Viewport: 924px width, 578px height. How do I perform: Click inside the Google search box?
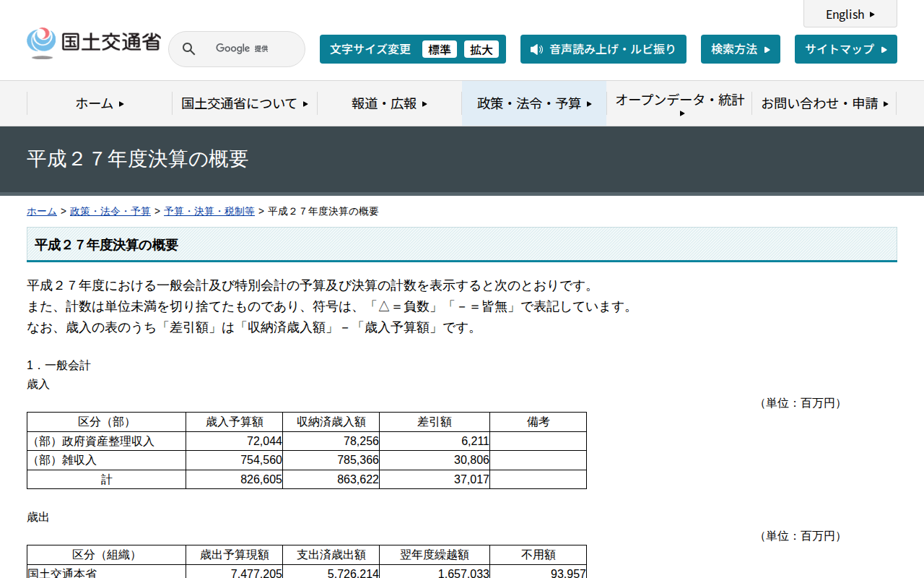245,48
